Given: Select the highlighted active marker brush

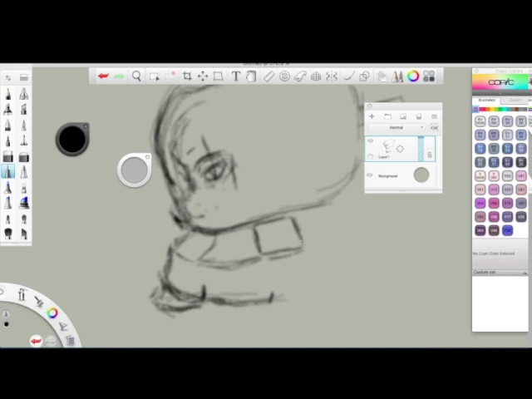Looking at the screenshot, I should pos(8,171).
